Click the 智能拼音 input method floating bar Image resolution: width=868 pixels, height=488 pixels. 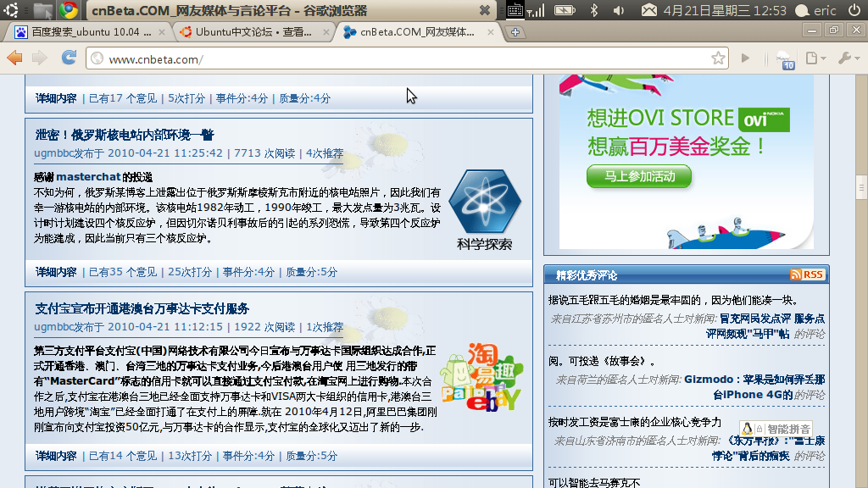tap(776, 429)
